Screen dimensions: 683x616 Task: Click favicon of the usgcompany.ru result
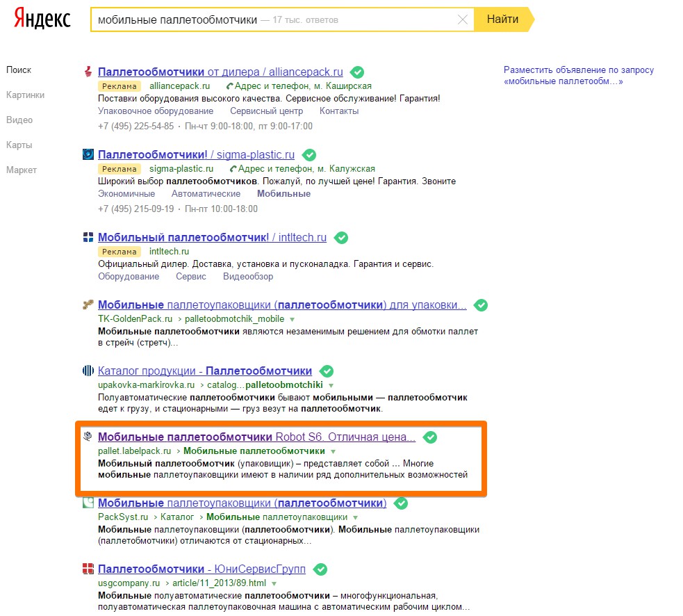(88, 569)
